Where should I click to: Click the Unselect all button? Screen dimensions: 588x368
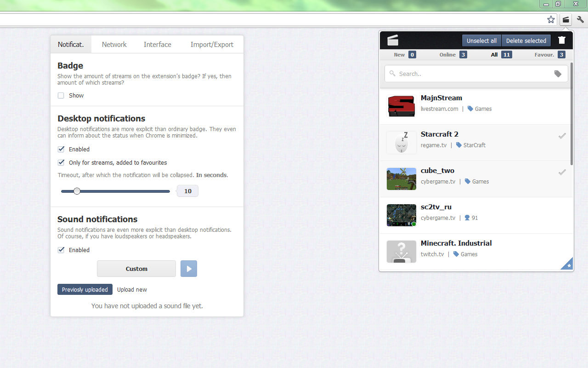(x=481, y=40)
